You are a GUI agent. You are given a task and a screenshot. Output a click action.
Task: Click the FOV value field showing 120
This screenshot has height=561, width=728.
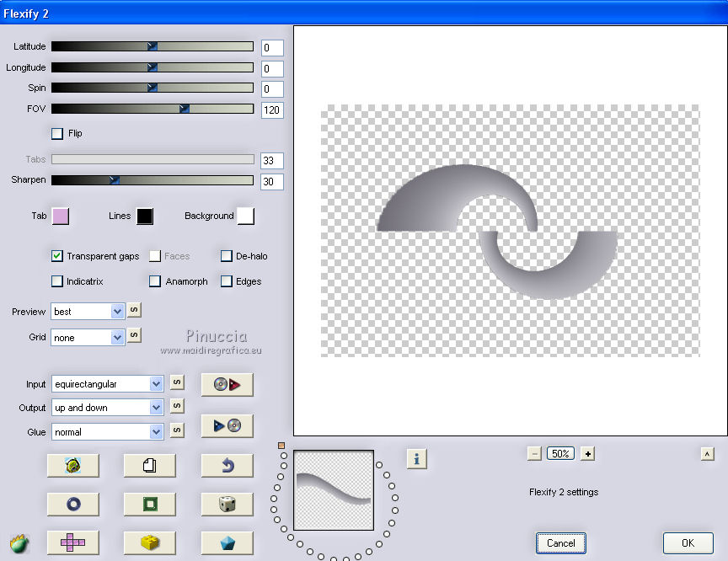coord(272,110)
